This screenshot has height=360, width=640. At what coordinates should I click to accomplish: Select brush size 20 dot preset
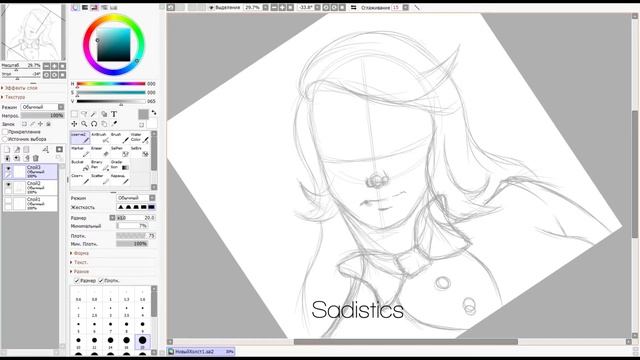coord(142,342)
